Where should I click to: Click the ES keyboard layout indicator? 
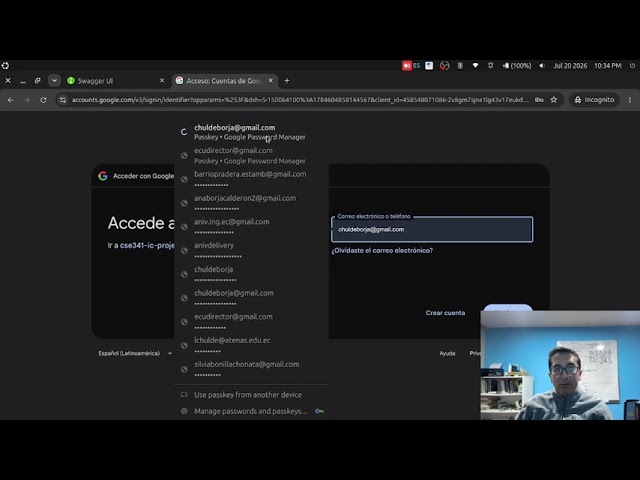(417, 65)
